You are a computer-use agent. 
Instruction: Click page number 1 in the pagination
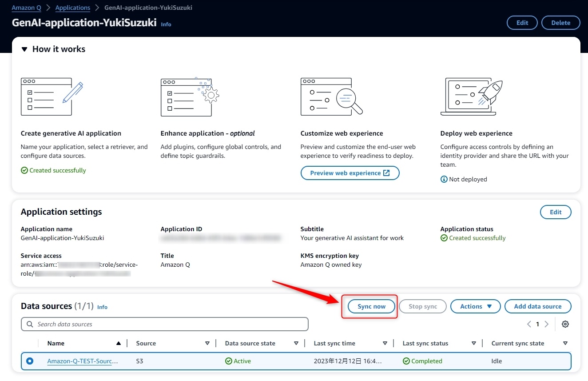coord(537,324)
